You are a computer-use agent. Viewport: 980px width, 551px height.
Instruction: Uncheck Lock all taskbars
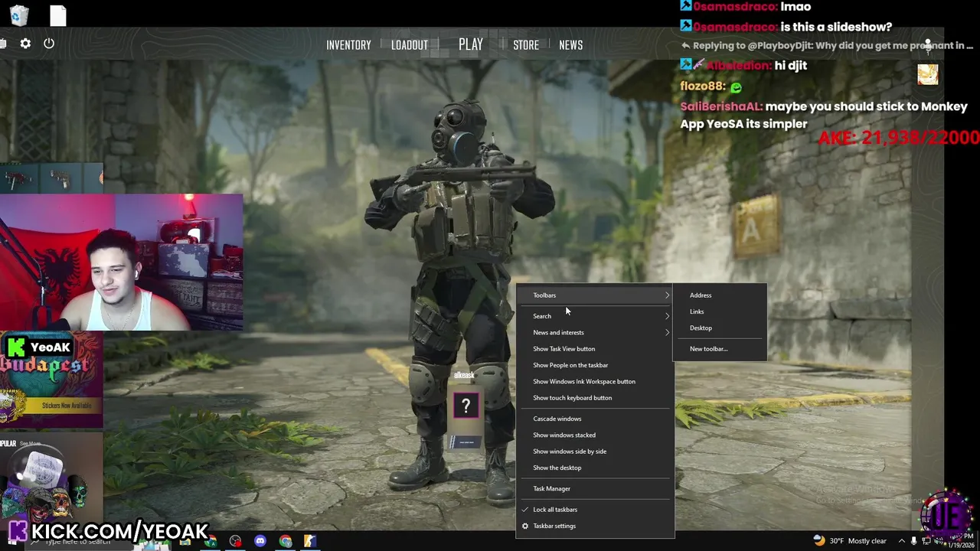[x=595, y=510]
